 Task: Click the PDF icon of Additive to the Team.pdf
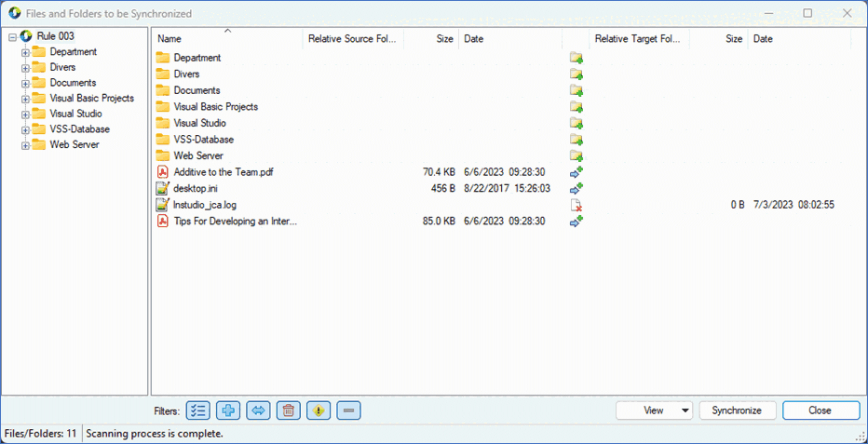point(162,172)
